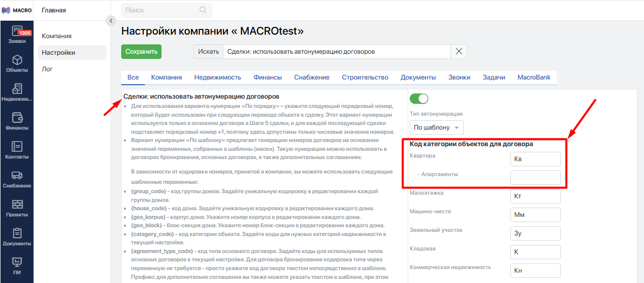Open the Проекты brick icon
644x283 pixels.
(17, 205)
